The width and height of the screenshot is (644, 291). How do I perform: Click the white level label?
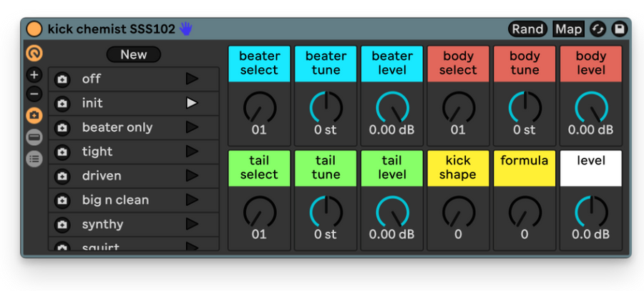point(591,168)
